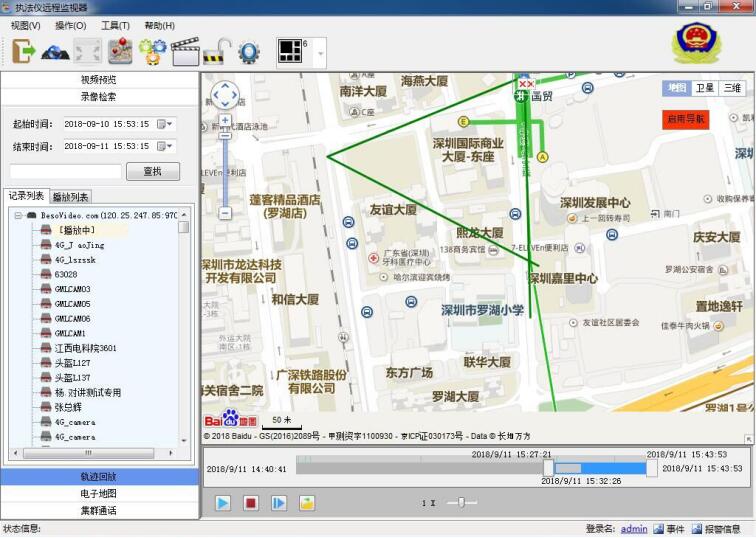
Task: Click the timeline start handle marker
Action: (x=548, y=468)
